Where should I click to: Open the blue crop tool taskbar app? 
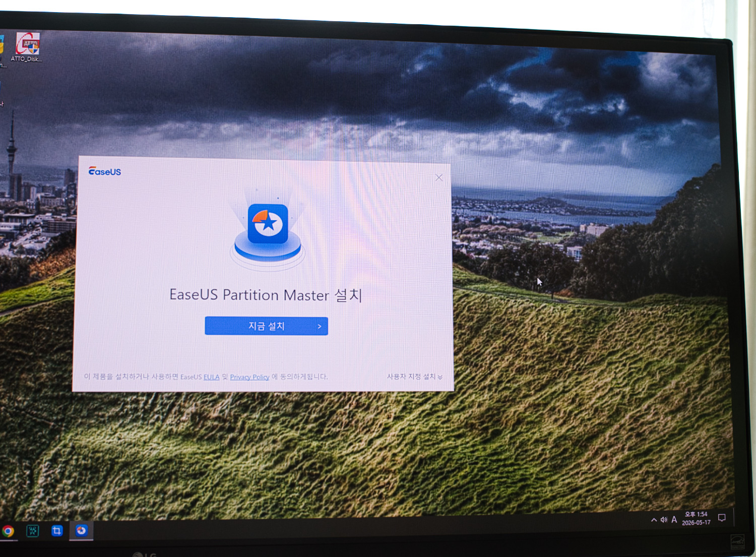click(57, 530)
